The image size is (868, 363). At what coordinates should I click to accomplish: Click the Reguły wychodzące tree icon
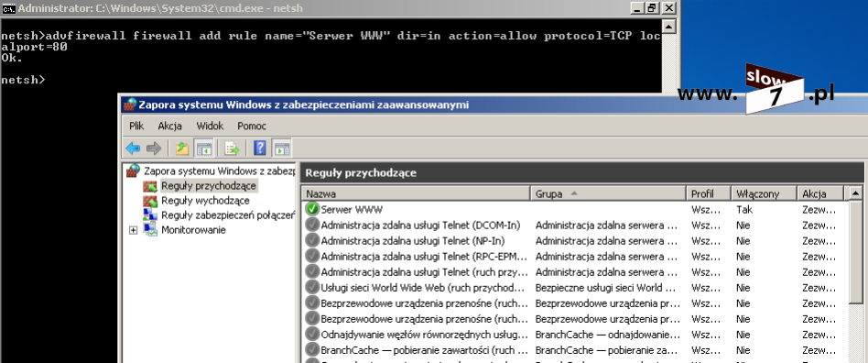pos(150,201)
